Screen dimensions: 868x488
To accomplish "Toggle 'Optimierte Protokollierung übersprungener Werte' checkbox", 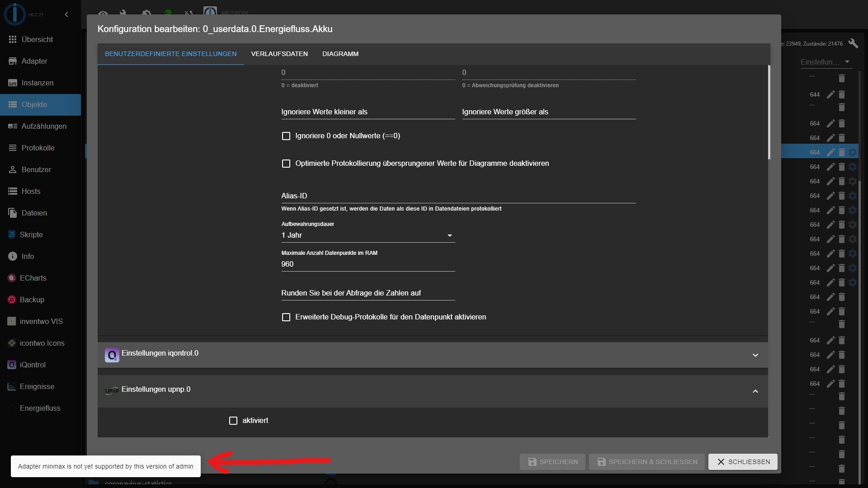I will point(286,164).
